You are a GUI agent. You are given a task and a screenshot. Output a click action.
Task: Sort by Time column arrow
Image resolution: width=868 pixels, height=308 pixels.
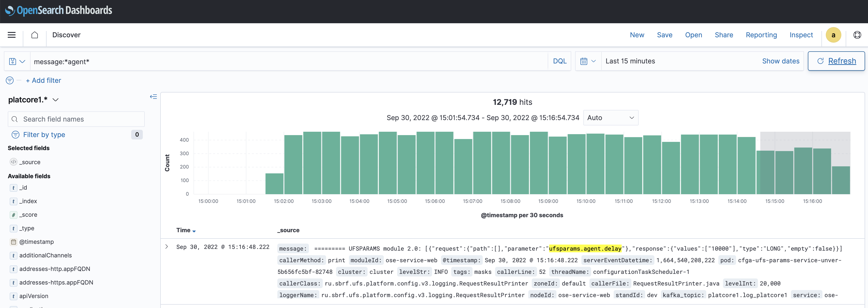[x=194, y=231]
